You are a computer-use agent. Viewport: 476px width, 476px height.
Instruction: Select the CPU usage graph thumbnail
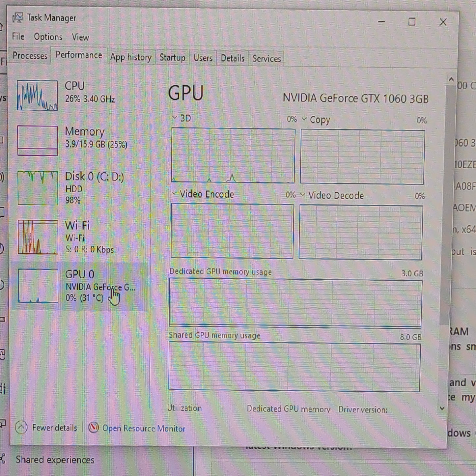point(37,95)
